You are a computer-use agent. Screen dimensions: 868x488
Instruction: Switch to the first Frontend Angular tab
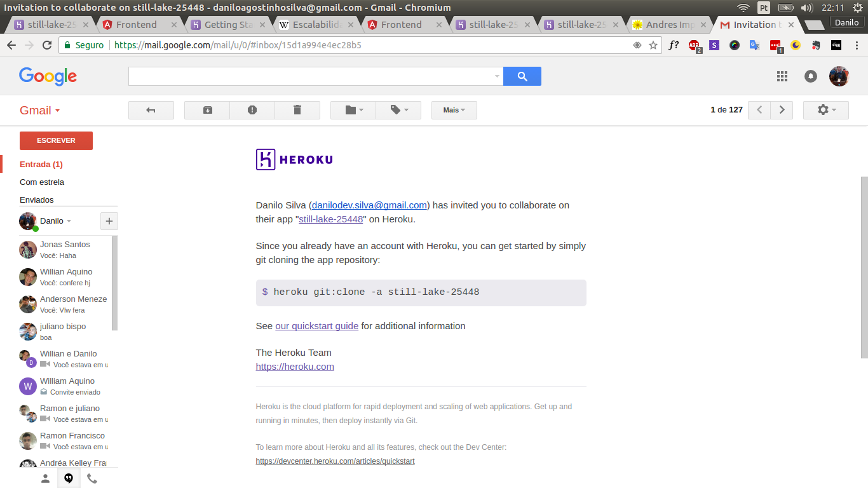139,25
